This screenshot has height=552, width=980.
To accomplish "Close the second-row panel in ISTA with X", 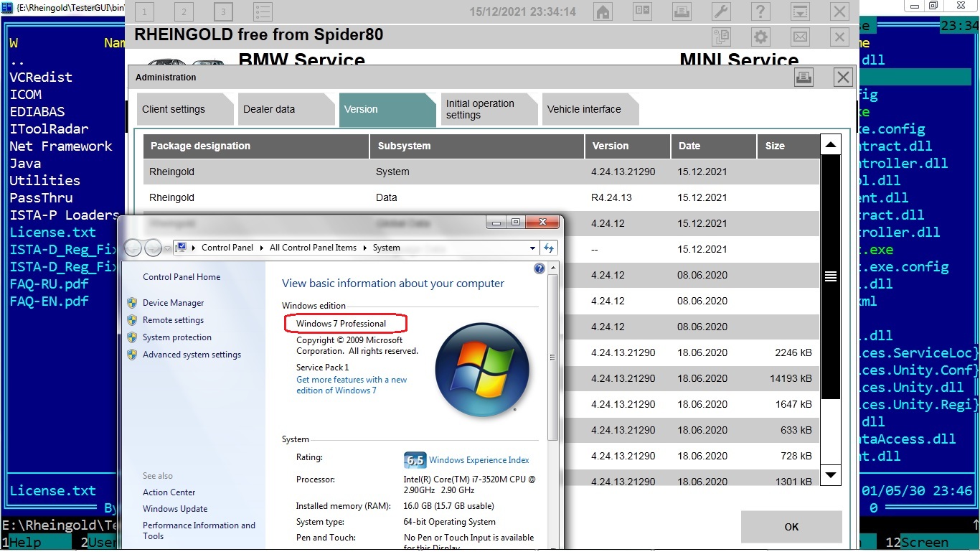I will pos(839,37).
